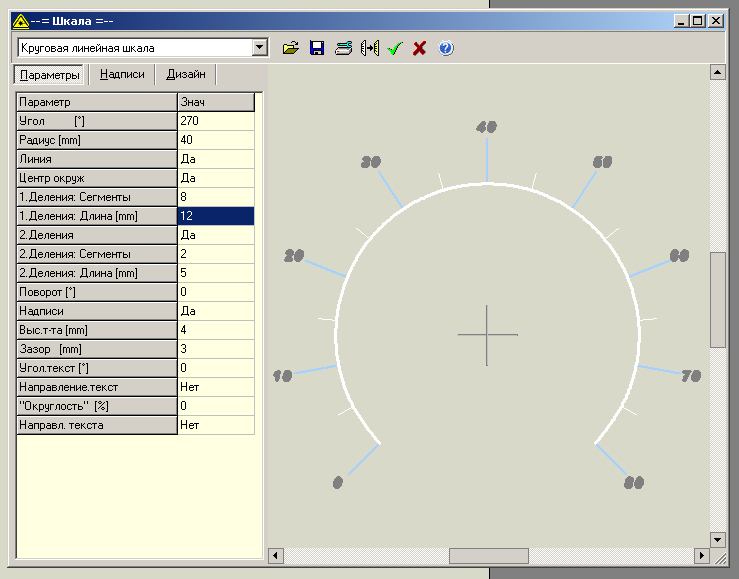Cancel with the red X icon

pos(419,48)
